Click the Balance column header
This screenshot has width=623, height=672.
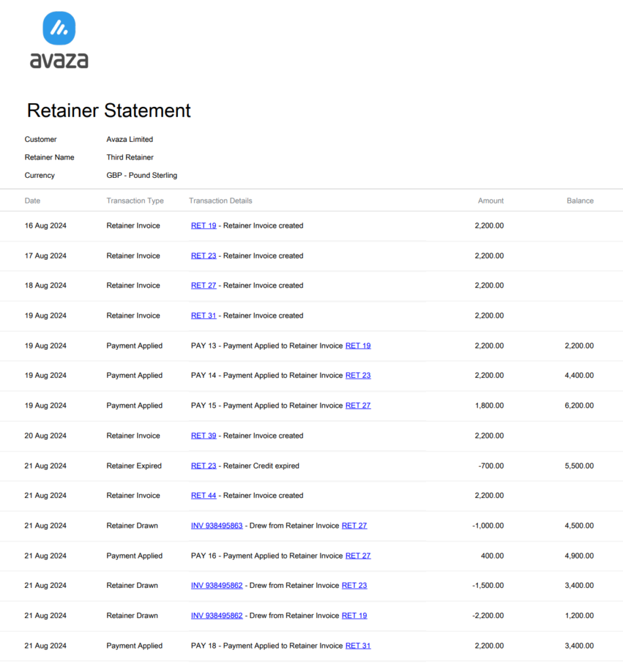(x=580, y=201)
